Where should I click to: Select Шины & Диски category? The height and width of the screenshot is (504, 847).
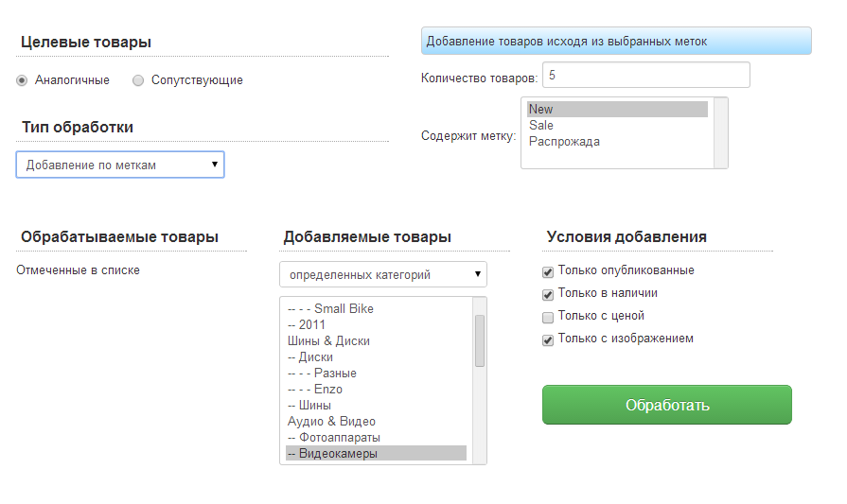point(328,340)
